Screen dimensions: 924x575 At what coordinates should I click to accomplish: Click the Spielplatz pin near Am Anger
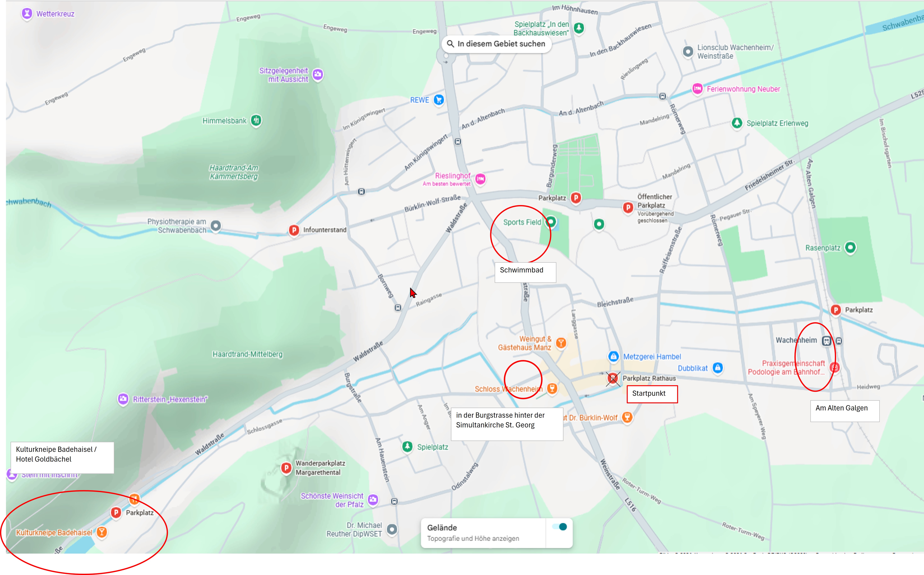coord(407,447)
